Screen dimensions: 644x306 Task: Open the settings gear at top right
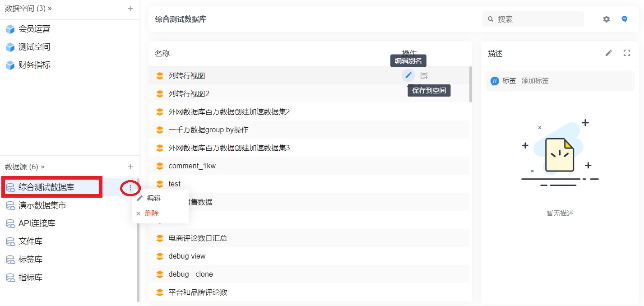(x=606, y=19)
